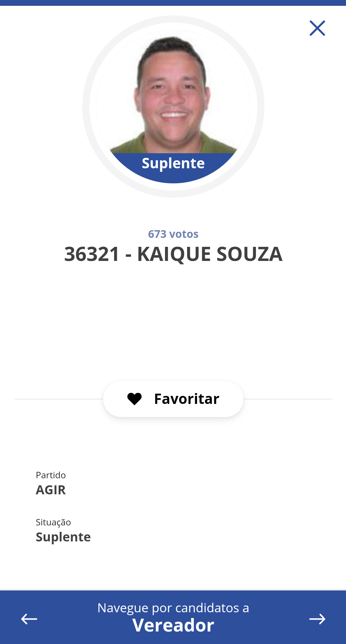Tap the Suplente badge on the photo
This screenshot has width=346, height=644.
coord(173,163)
